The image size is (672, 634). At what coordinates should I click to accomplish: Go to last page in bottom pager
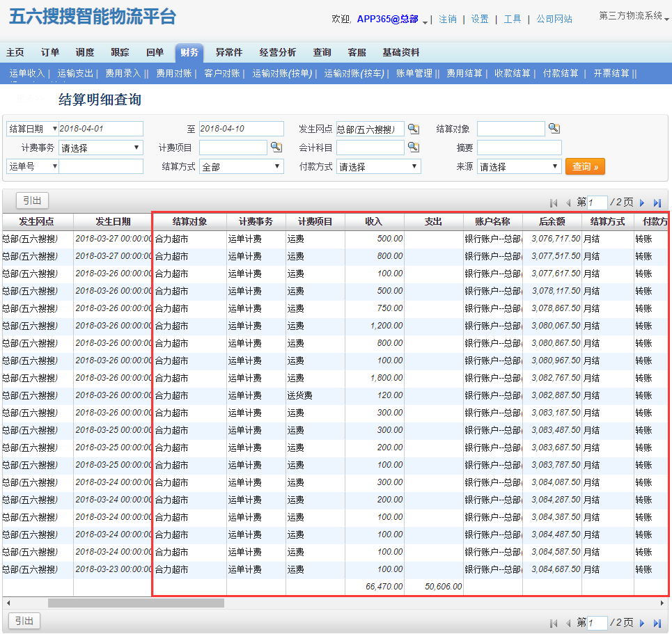pos(657,623)
